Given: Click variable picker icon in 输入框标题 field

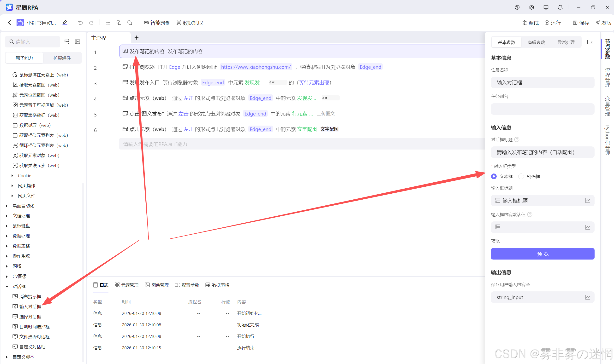Looking at the screenshot, I should [588, 201].
